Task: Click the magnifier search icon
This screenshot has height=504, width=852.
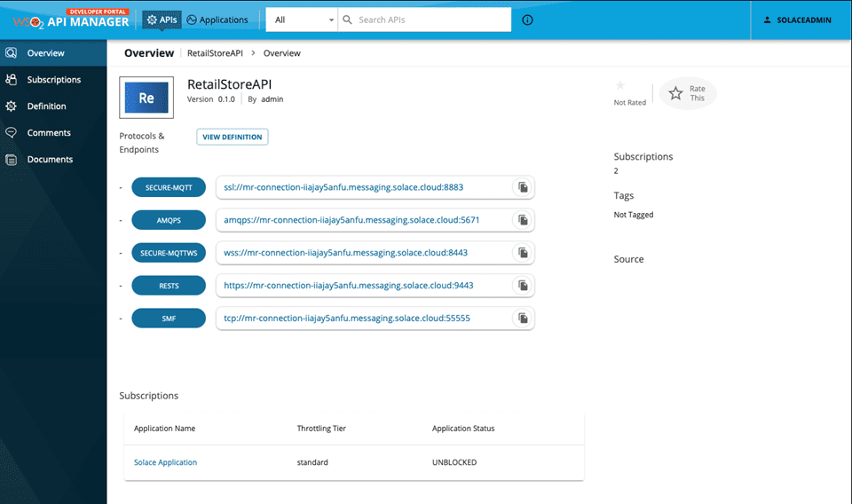Action: pos(347,20)
